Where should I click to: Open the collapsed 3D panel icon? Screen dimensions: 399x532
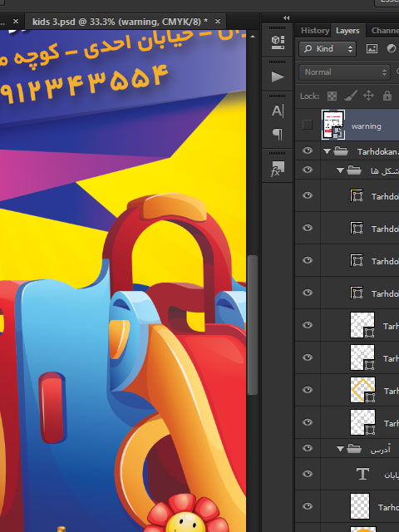point(278,42)
